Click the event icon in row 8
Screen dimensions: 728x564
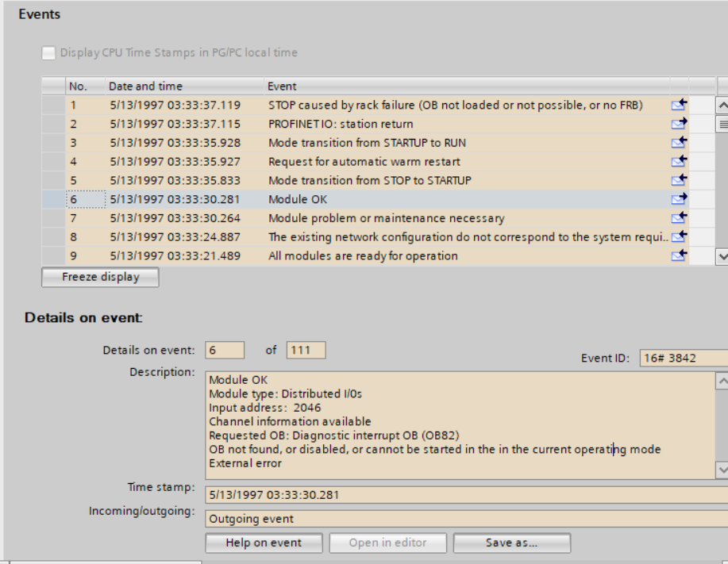point(679,236)
